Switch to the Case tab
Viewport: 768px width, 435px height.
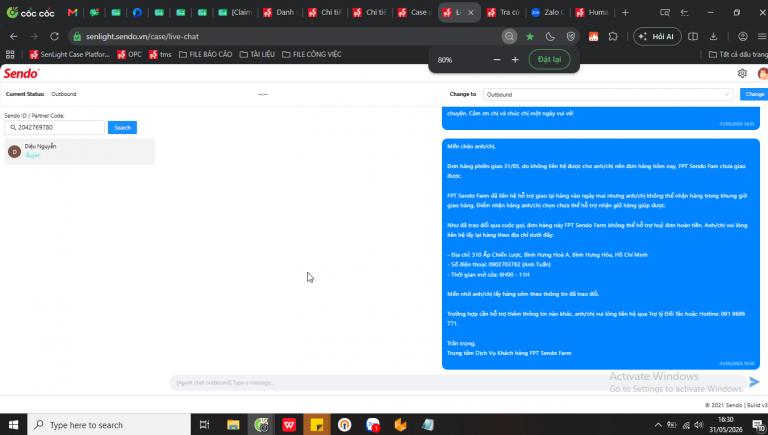(414, 13)
